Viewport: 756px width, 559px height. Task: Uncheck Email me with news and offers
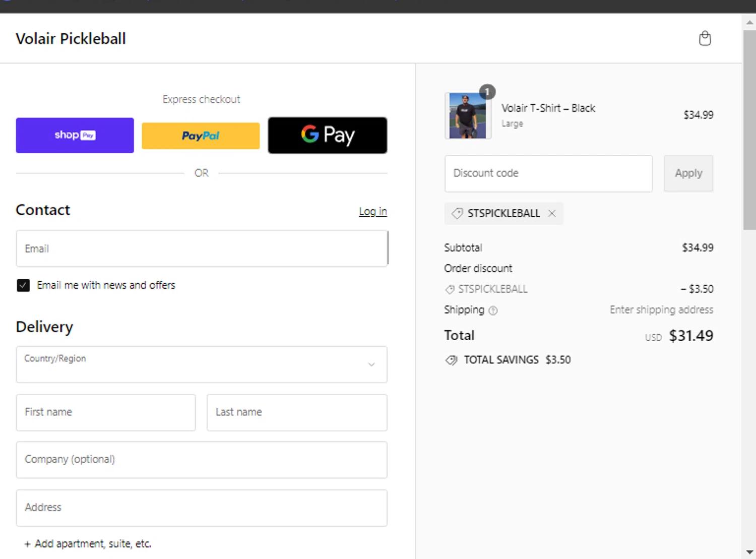[x=23, y=285]
